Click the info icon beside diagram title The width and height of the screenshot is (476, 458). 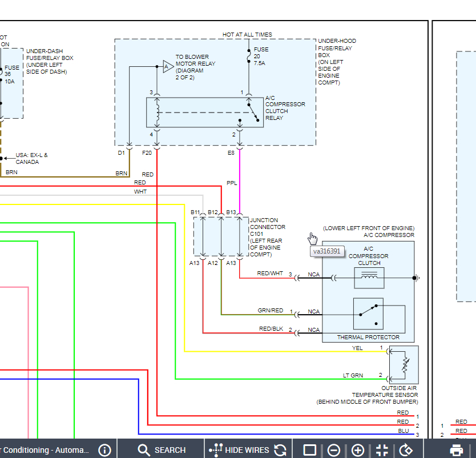coord(104,450)
